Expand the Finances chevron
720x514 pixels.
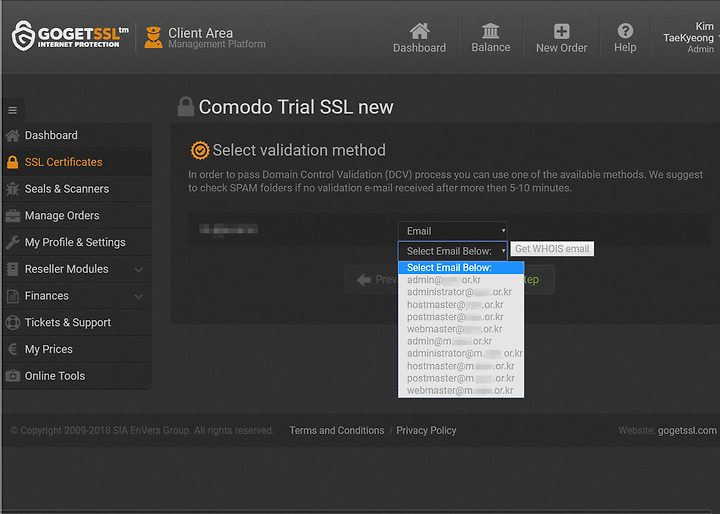138,296
